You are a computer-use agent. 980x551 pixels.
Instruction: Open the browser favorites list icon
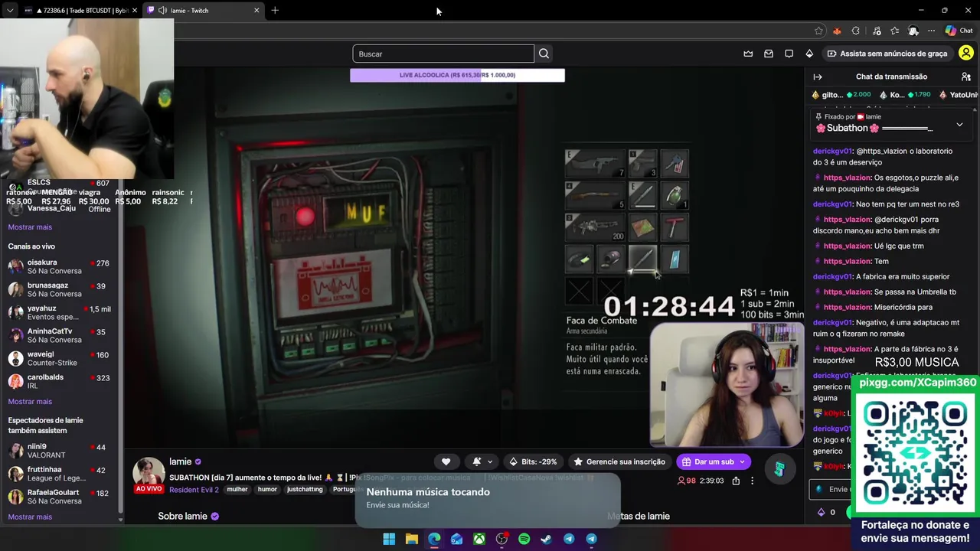coord(894,31)
